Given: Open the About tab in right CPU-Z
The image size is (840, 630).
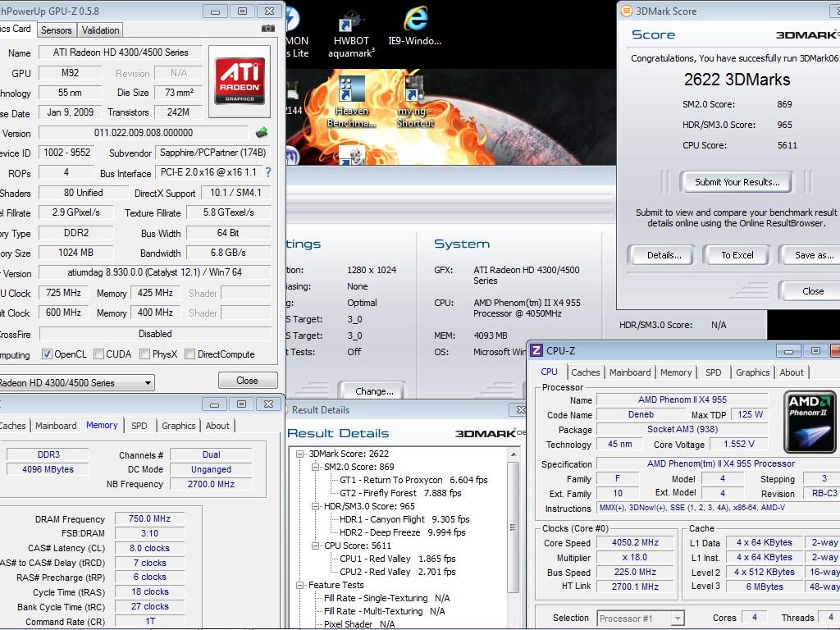Looking at the screenshot, I should (x=792, y=372).
